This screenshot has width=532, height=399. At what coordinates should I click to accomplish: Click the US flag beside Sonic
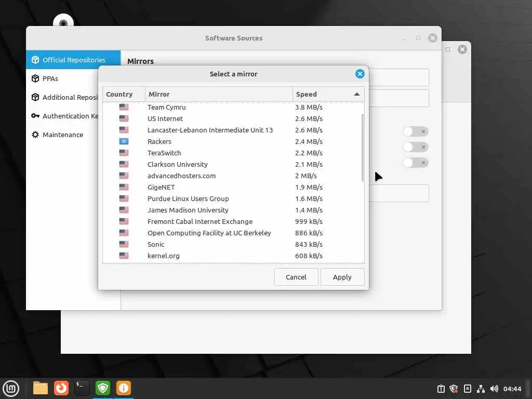point(124,244)
